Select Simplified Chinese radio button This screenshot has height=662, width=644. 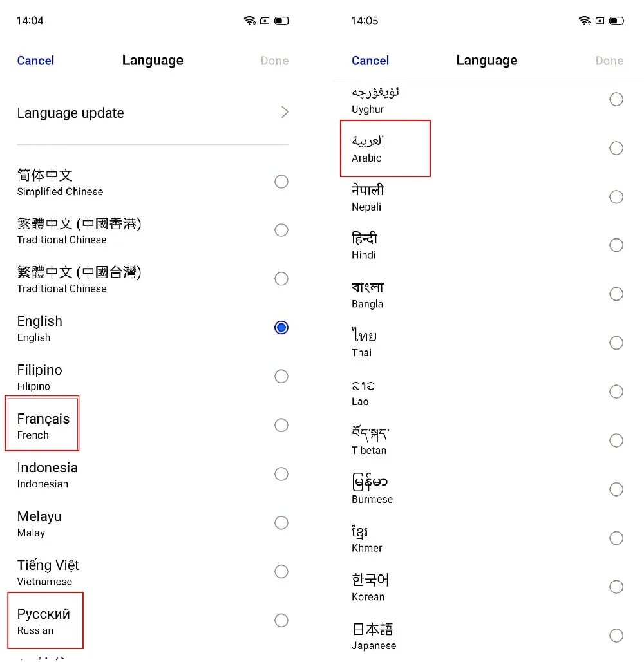pyautogui.click(x=281, y=182)
